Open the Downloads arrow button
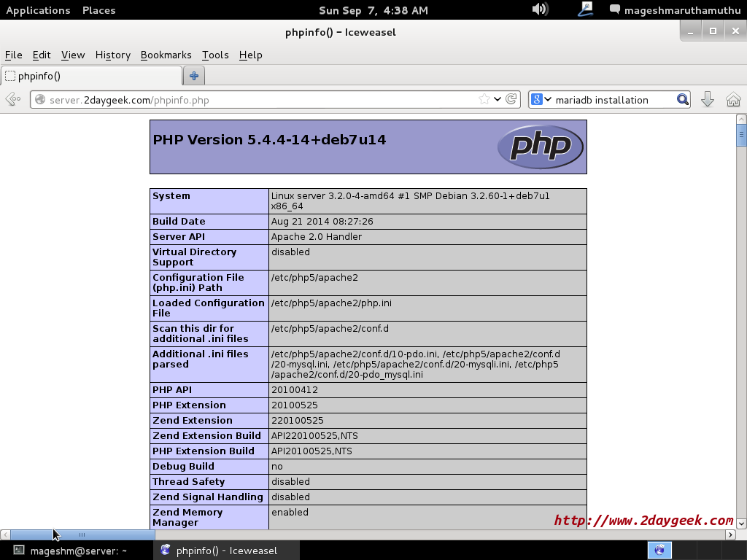747x560 pixels. pos(707,100)
